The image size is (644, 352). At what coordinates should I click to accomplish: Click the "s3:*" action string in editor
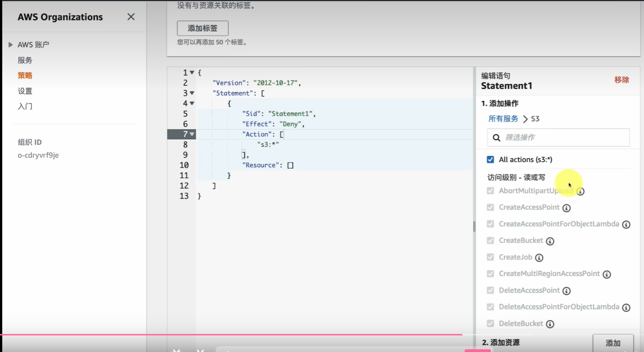coord(268,145)
